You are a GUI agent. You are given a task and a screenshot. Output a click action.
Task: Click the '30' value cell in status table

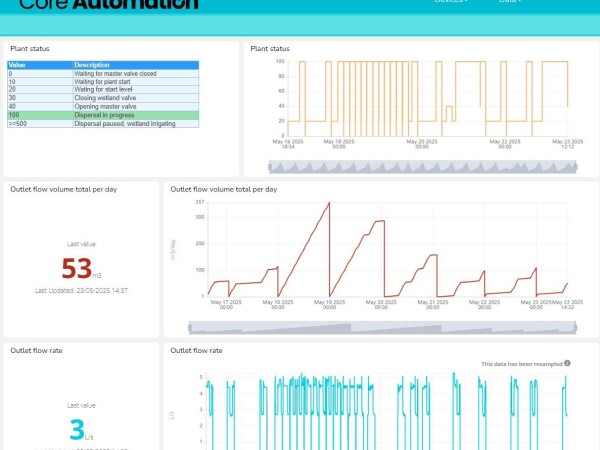40,98
